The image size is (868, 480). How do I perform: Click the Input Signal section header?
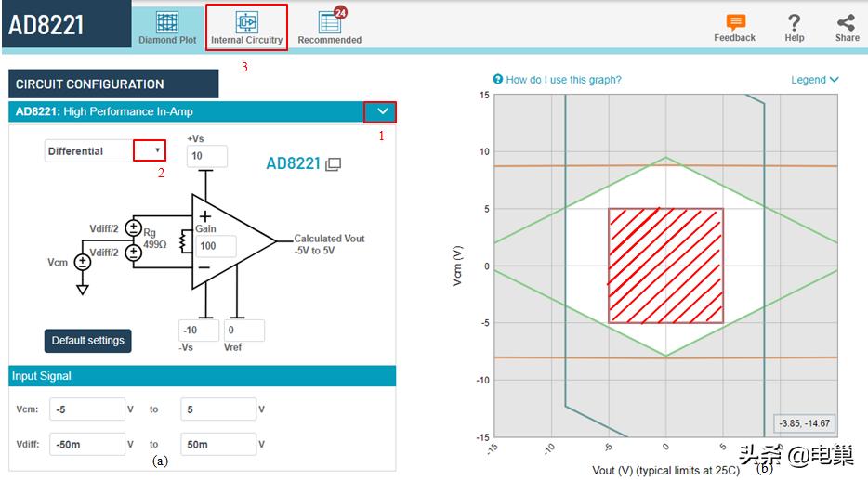pos(202,376)
